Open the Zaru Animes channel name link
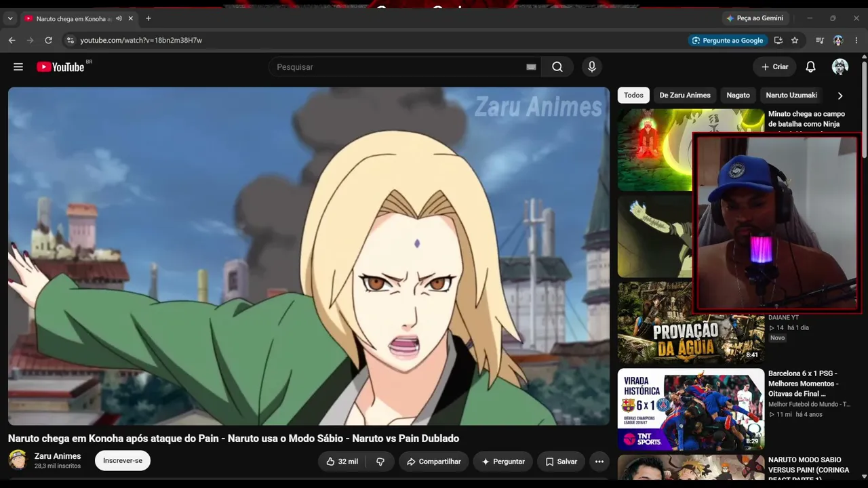The image size is (868, 488). 58,456
